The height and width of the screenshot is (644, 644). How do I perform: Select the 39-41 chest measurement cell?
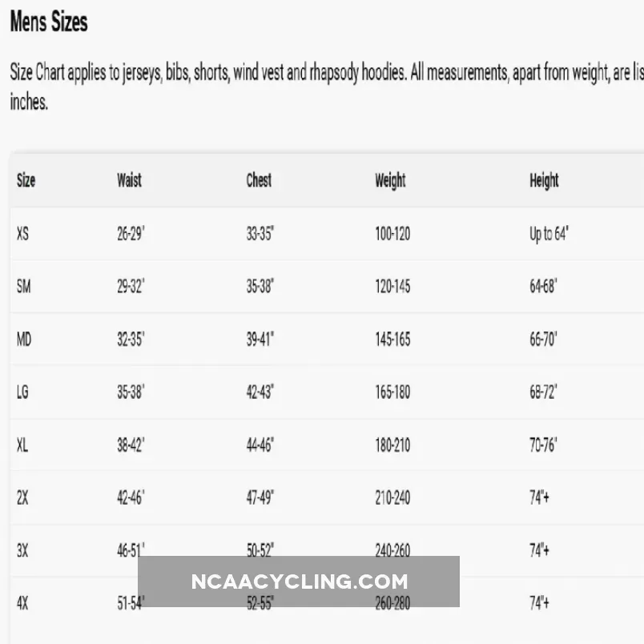click(260, 339)
